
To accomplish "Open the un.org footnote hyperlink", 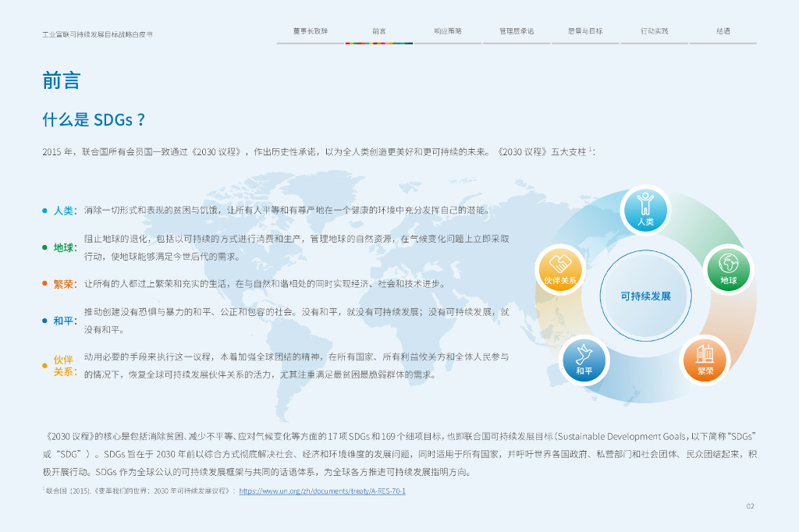I will [x=321, y=491].
